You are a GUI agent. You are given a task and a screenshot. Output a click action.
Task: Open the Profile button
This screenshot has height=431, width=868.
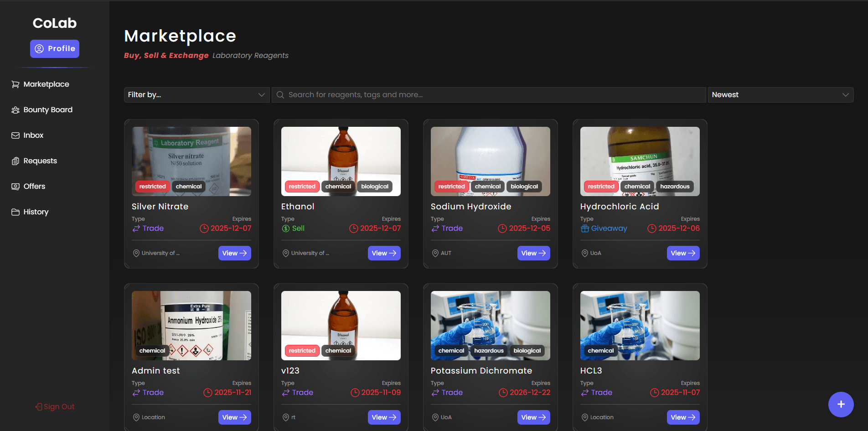point(55,49)
